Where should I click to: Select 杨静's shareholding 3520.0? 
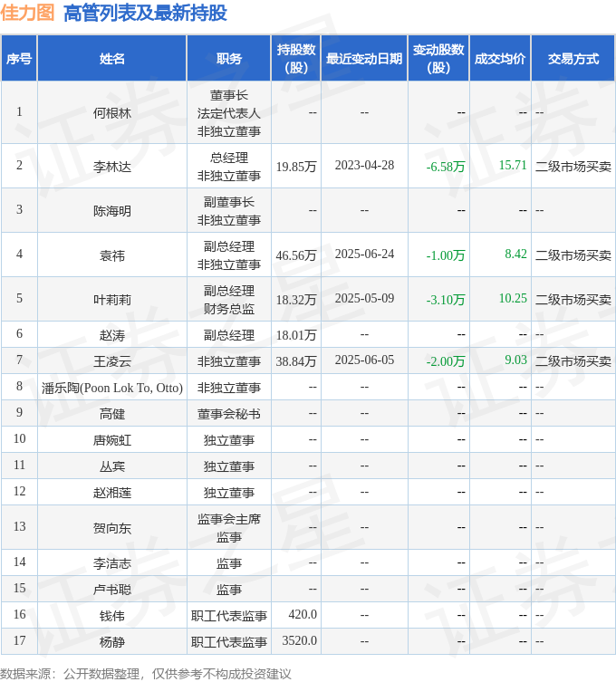(300, 641)
